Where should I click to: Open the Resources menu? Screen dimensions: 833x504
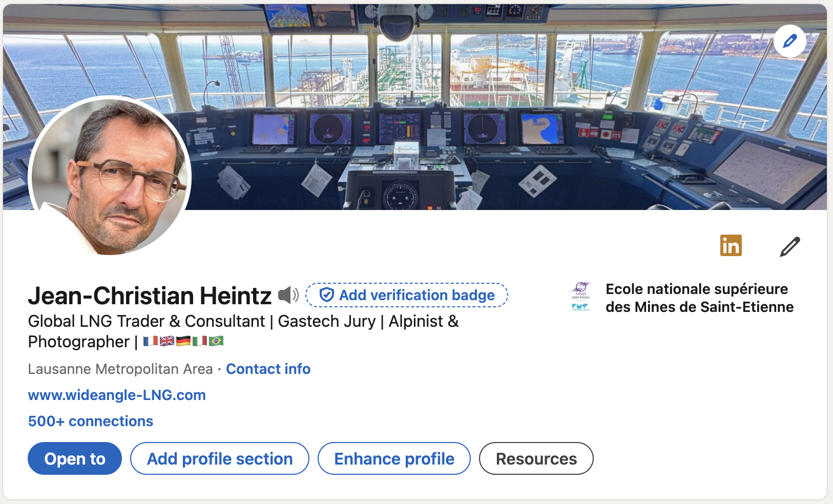(536, 458)
